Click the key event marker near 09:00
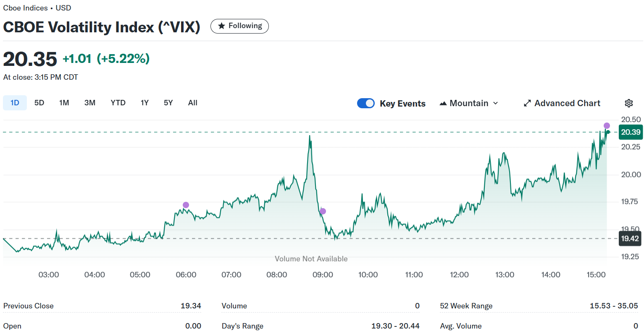 click(x=323, y=211)
